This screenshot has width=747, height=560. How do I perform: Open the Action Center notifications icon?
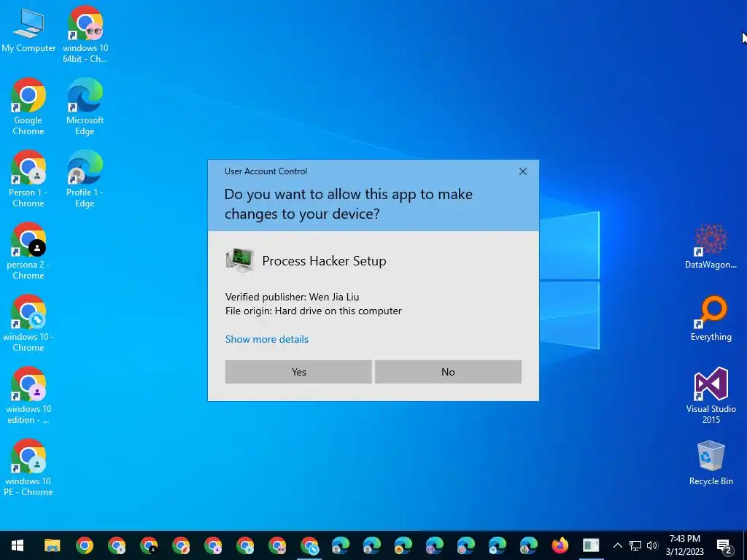[724, 546]
